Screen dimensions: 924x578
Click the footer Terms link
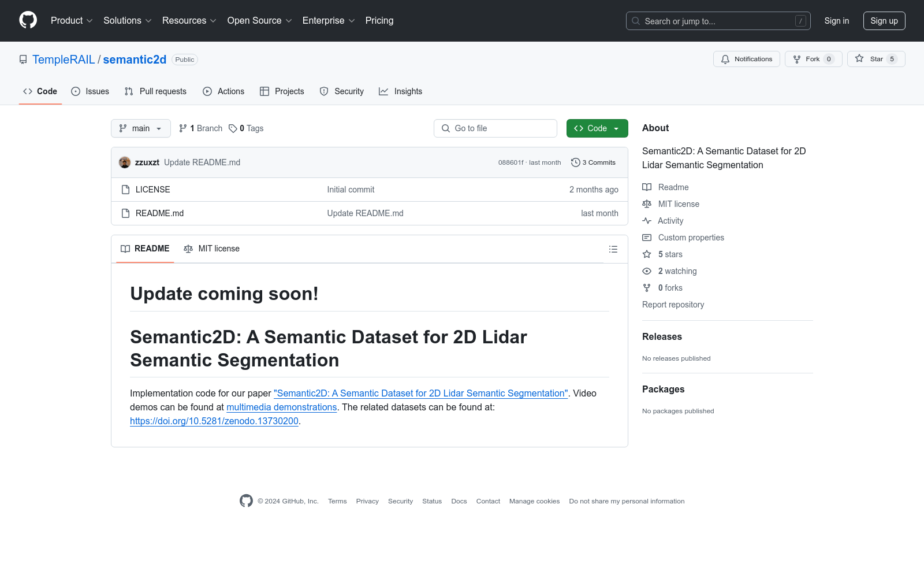(x=337, y=501)
